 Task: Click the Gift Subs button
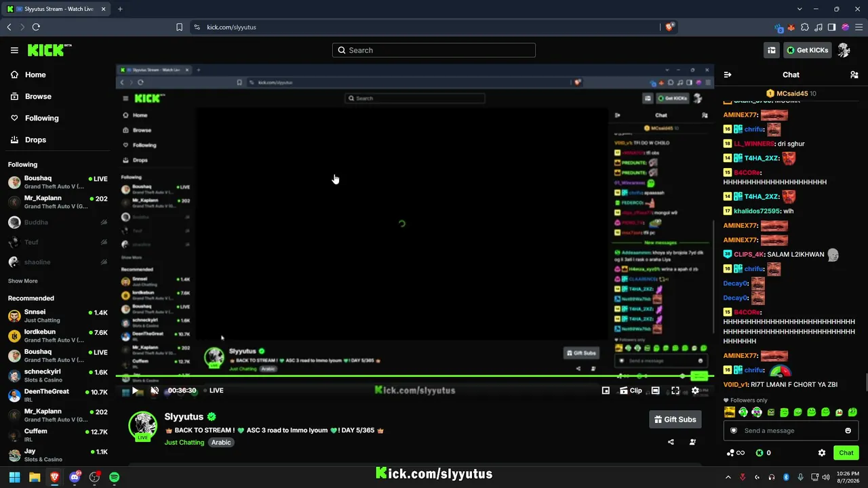(675, 420)
